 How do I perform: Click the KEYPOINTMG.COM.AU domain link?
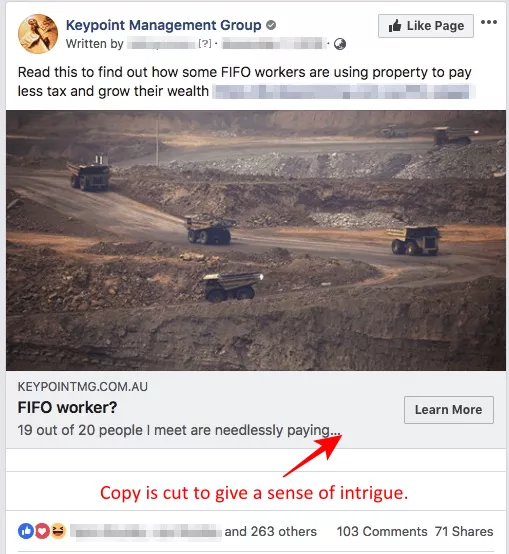click(83, 387)
